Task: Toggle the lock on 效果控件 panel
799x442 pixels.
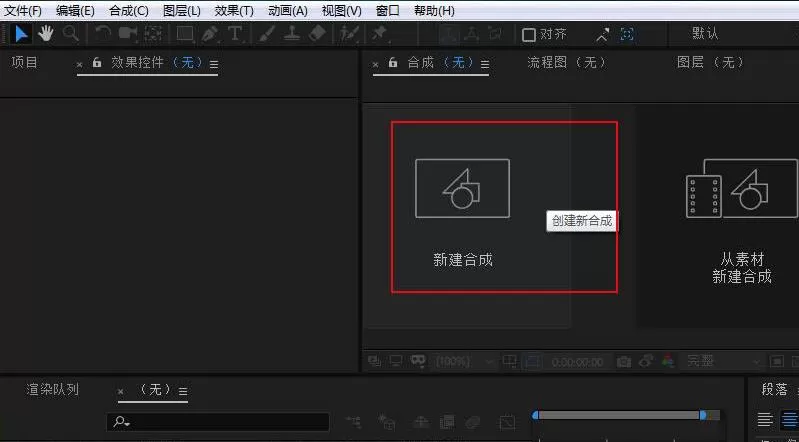Action: (97, 63)
